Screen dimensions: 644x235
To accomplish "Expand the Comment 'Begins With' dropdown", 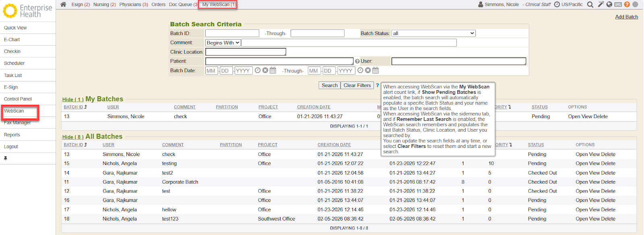I will point(223,43).
